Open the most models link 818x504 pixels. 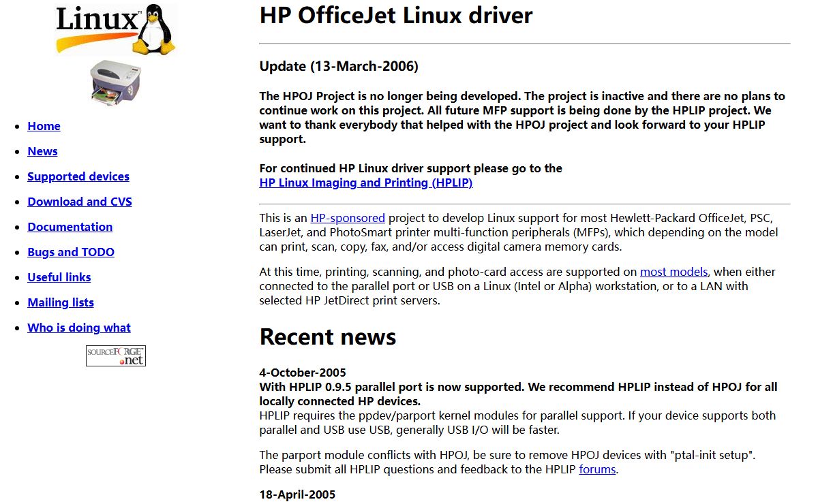click(674, 272)
